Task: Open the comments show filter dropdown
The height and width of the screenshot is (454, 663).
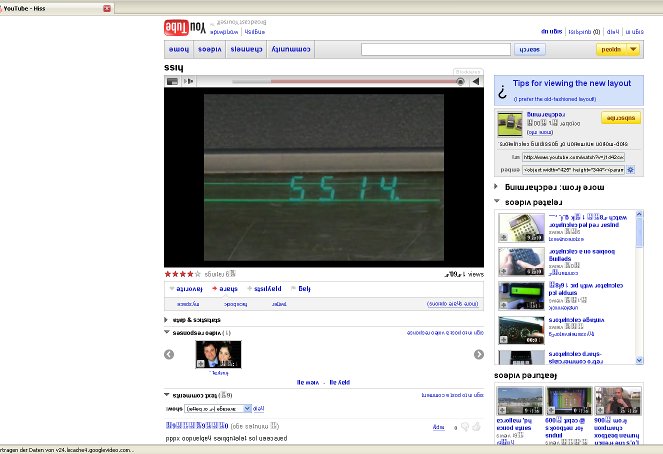Action: pyautogui.click(x=219, y=408)
